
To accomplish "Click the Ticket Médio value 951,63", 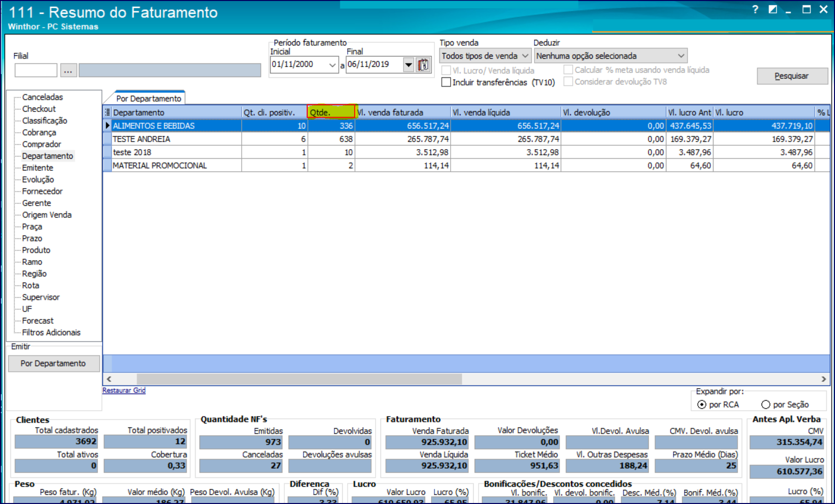I will coord(517,466).
